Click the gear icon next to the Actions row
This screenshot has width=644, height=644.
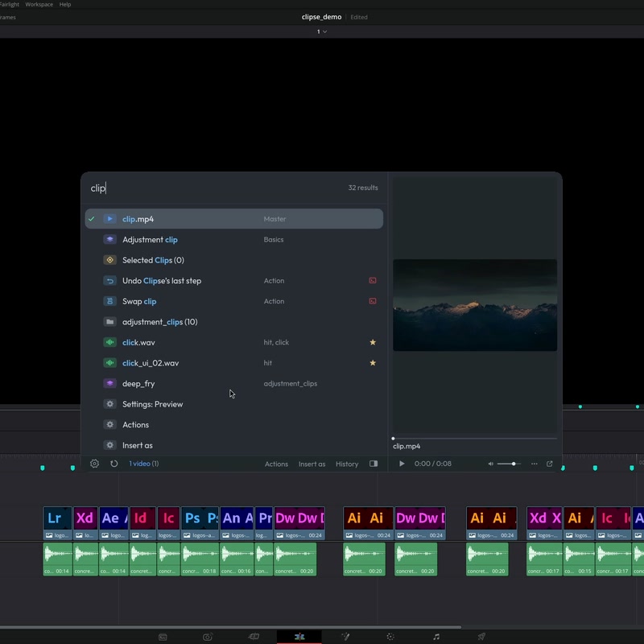pyautogui.click(x=109, y=424)
